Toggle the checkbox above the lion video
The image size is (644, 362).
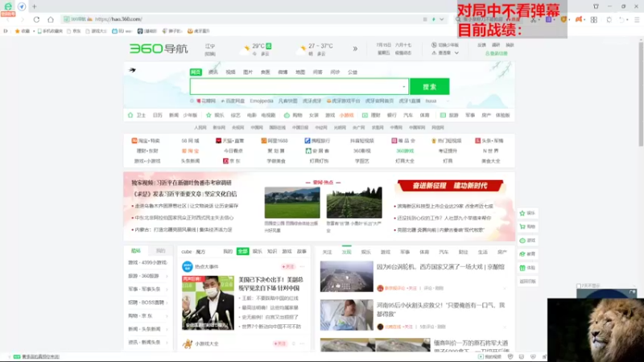[x=579, y=286]
